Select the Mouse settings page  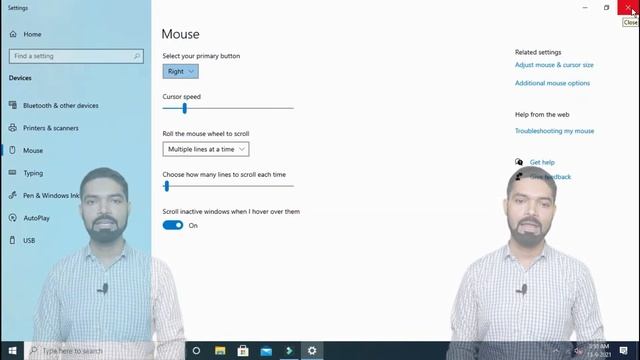click(x=33, y=150)
